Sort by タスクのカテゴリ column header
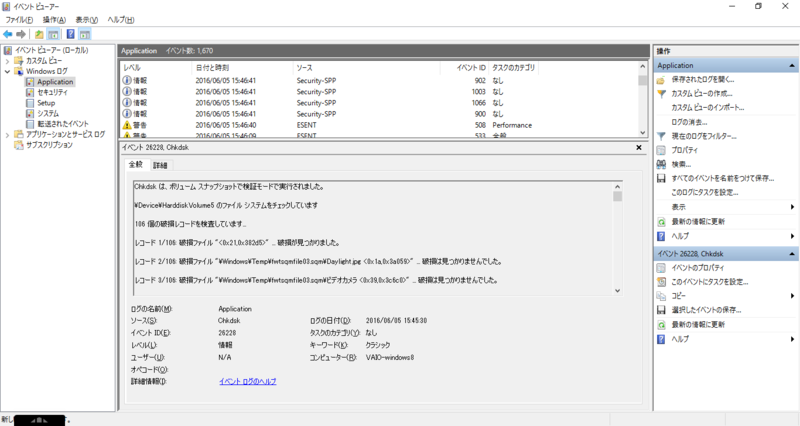800x426 pixels. pos(514,68)
